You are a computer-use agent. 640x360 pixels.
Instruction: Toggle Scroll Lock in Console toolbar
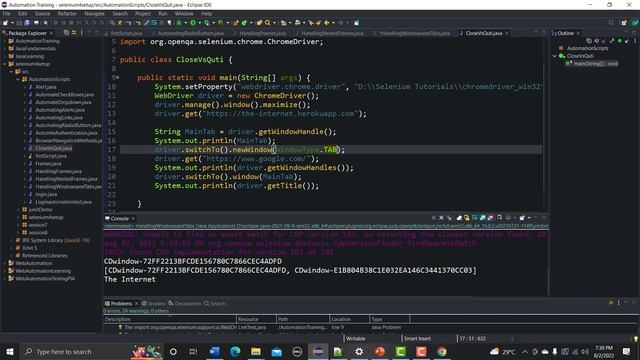pos(467,218)
